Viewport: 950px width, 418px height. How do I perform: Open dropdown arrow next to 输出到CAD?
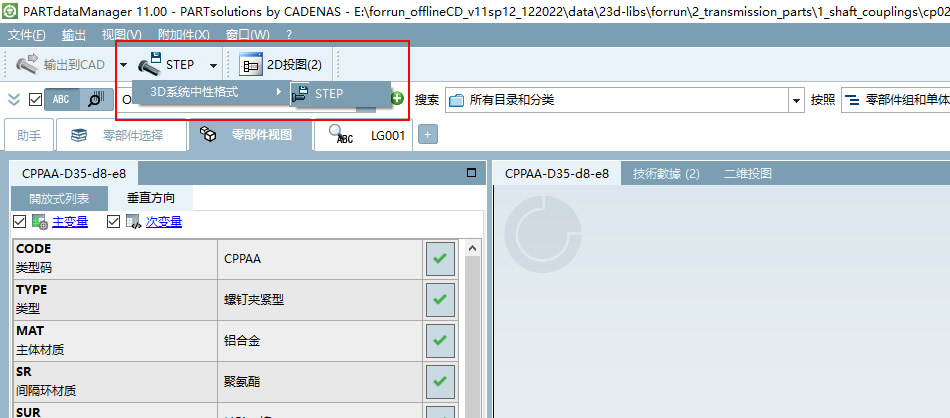point(123,65)
